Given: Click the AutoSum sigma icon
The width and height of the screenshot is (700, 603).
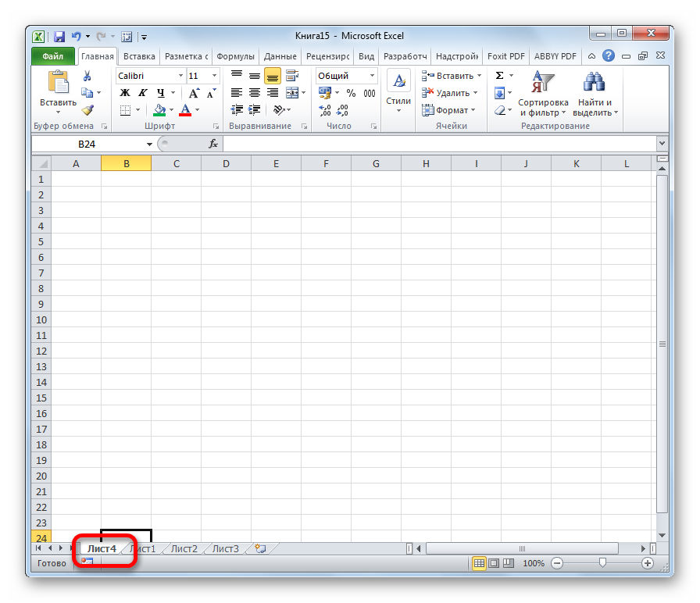Looking at the screenshot, I should click(499, 76).
